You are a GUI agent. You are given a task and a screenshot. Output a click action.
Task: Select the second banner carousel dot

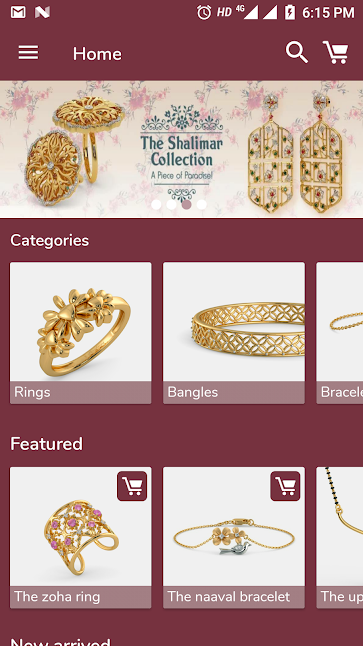(171, 204)
